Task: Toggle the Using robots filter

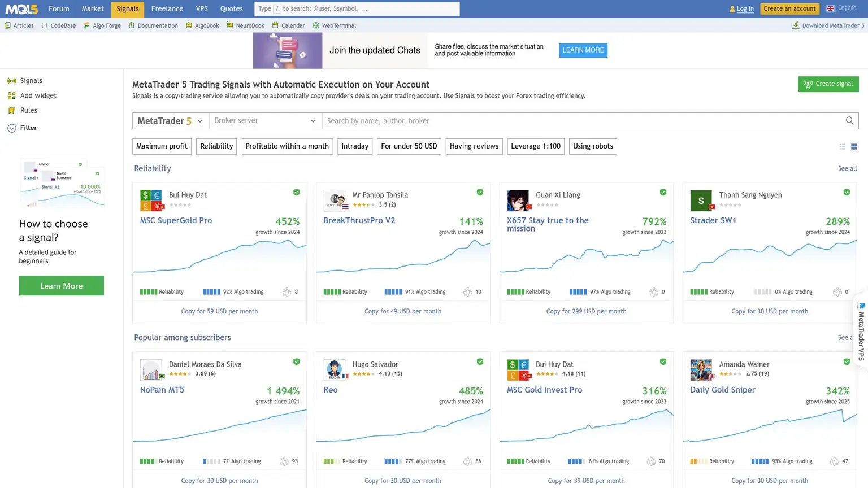Action: click(593, 146)
